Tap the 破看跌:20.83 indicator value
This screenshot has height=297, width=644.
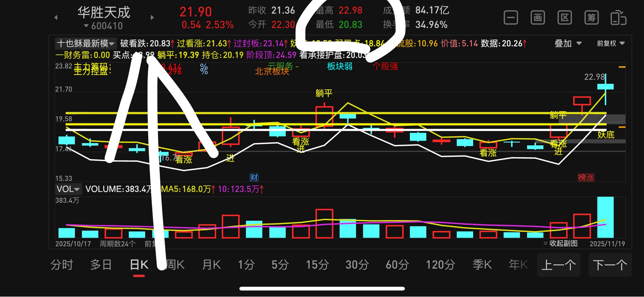(147, 43)
